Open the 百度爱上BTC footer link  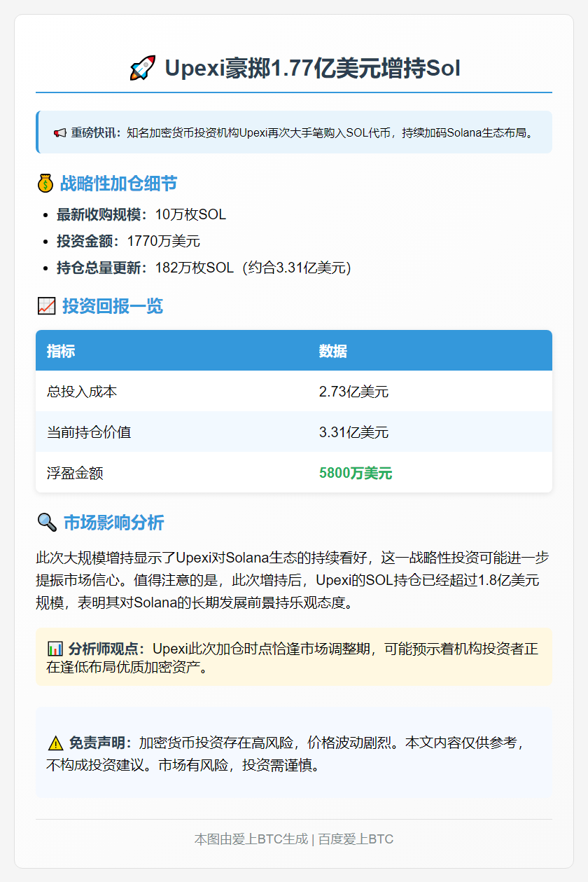(x=356, y=839)
